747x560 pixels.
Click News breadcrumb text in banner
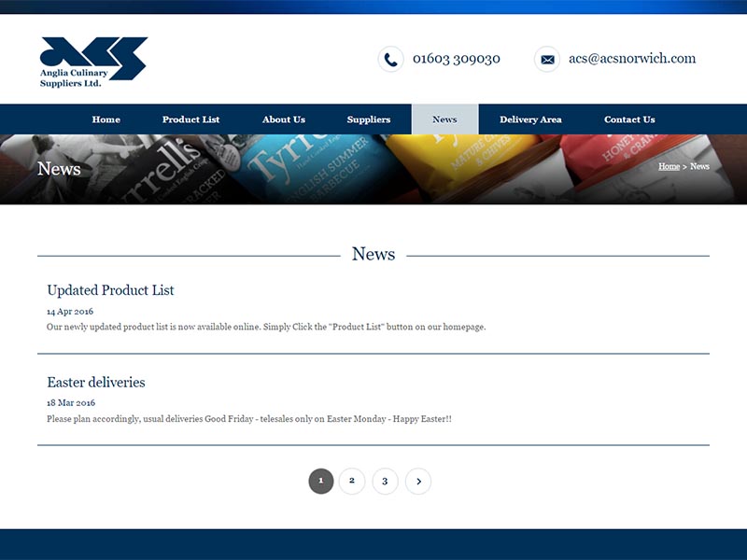point(699,166)
